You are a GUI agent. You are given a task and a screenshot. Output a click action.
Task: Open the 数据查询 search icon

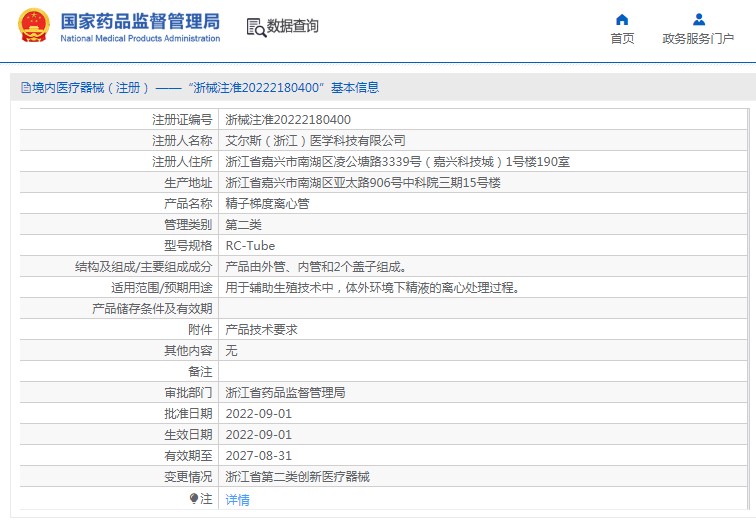pyautogui.click(x=256, y=27)
